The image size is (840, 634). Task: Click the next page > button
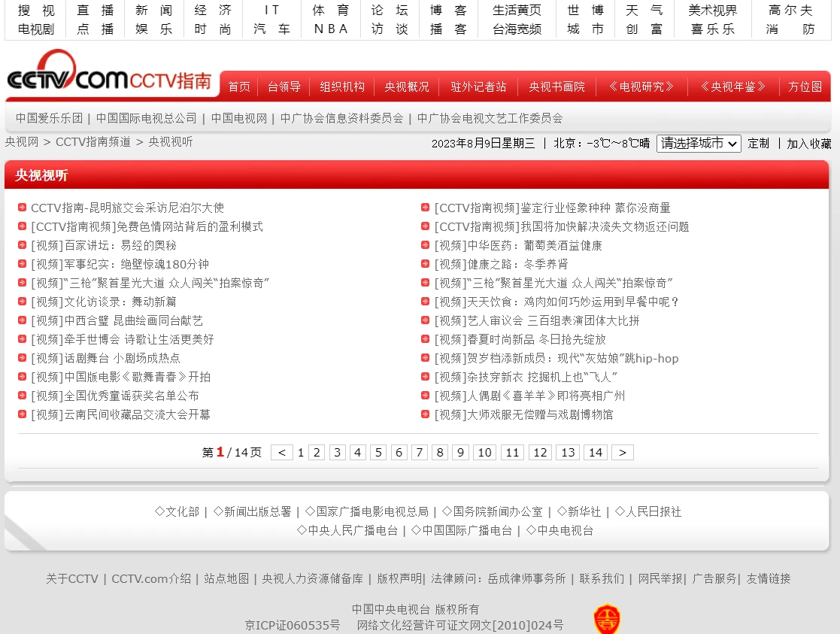click(623, 452)
